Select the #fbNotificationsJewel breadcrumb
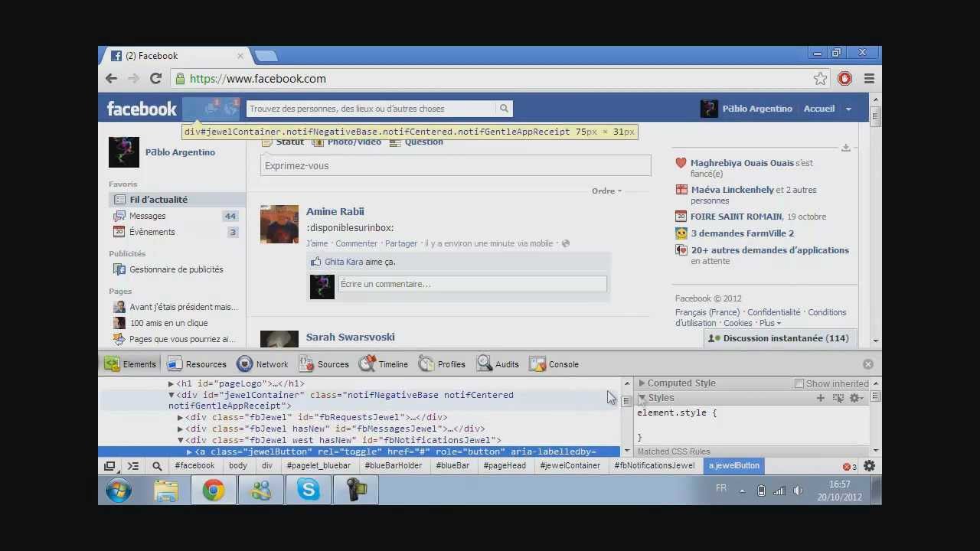Screen dimensions: 980x551 [655, 465]
